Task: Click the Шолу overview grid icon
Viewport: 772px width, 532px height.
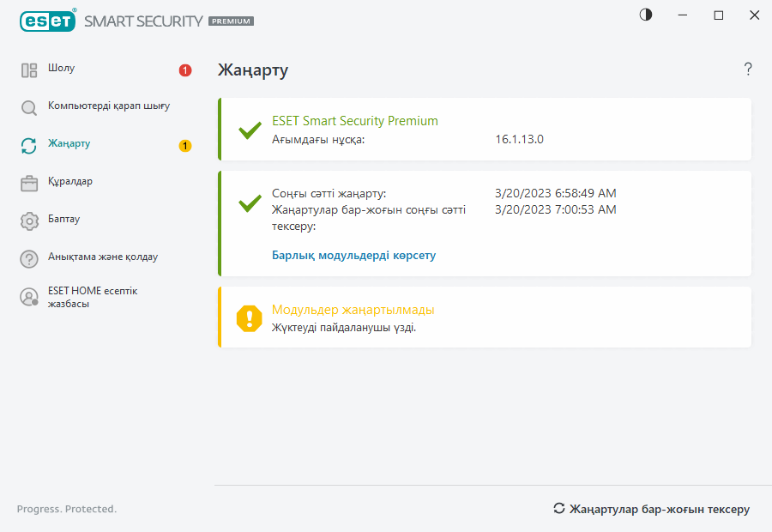Action: coord(29,70)
